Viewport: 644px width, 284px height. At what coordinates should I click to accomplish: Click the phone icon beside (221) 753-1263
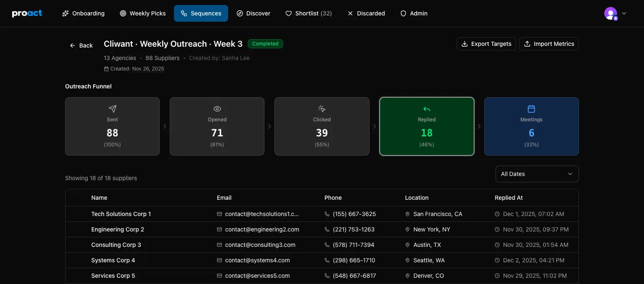[326, 229]
